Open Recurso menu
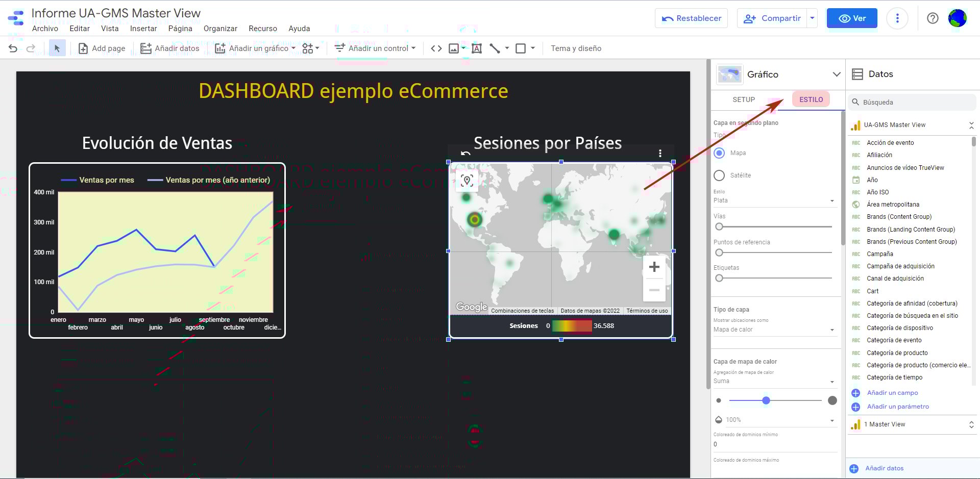 pyautogui.click(x=263, y=29)
